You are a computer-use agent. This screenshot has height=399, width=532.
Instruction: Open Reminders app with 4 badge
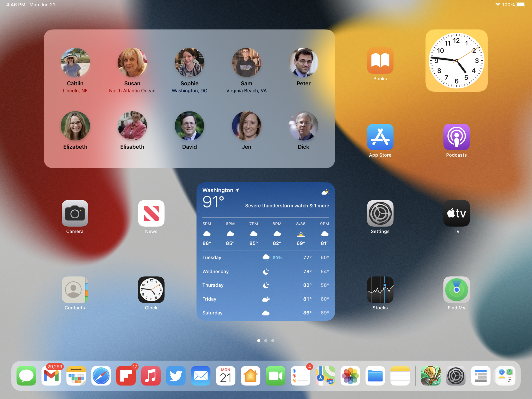pyautogui.click(x=300, y=376)
